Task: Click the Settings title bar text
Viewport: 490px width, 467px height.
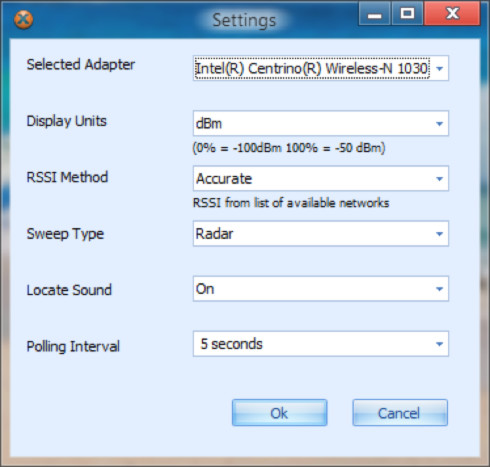Action: [244, 20]
